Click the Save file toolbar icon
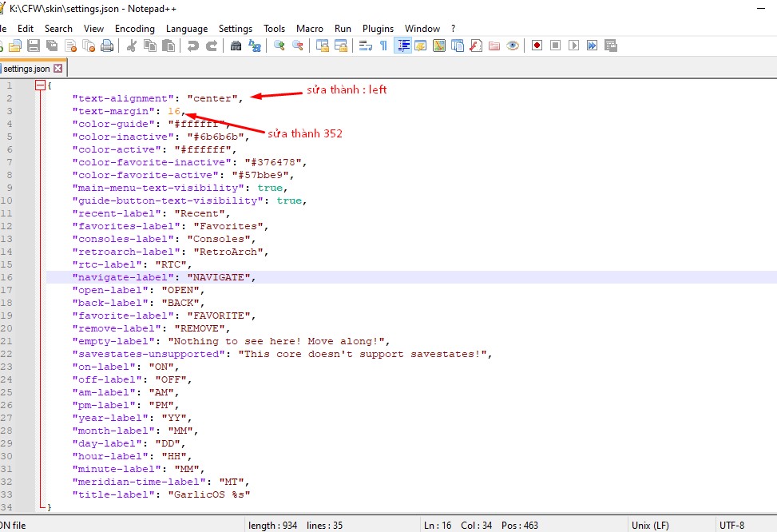This screenshot has height=532, width=777. coord(33,46)
